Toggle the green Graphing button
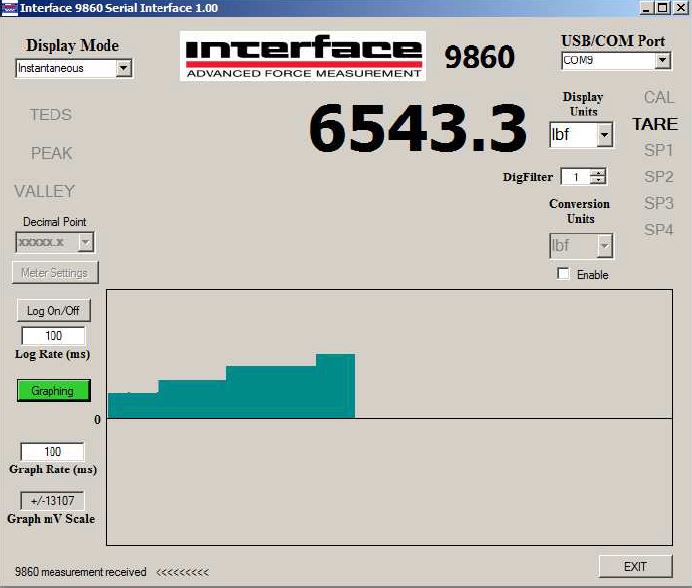 coord(53,391)
